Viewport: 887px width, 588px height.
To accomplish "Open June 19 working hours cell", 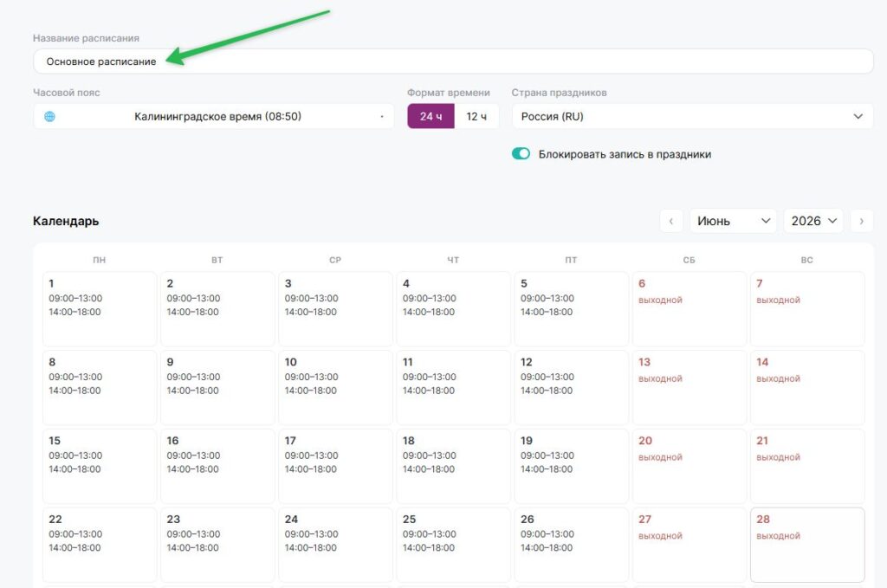I will click(x=572, y=466).
